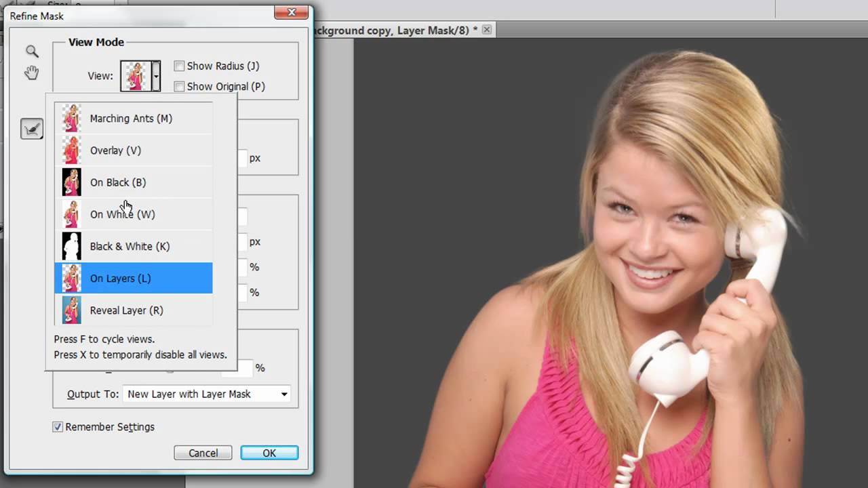
Task: Click the current View mode thumbnail
Action: coord(136,76)
